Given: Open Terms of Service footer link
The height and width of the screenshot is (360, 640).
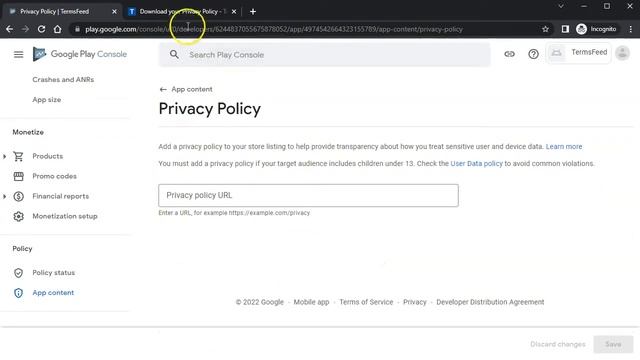Looking at the screenshot, I should point(366,302).
